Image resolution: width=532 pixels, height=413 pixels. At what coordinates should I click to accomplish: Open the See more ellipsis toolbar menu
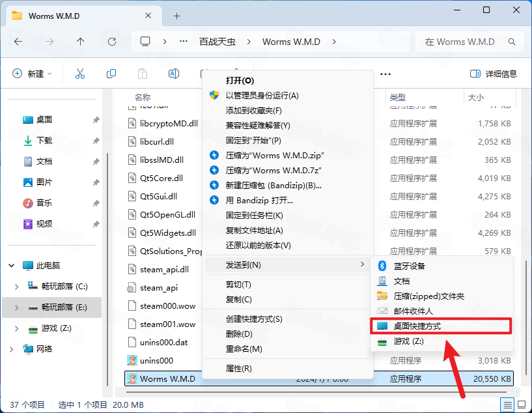[385, 74]
